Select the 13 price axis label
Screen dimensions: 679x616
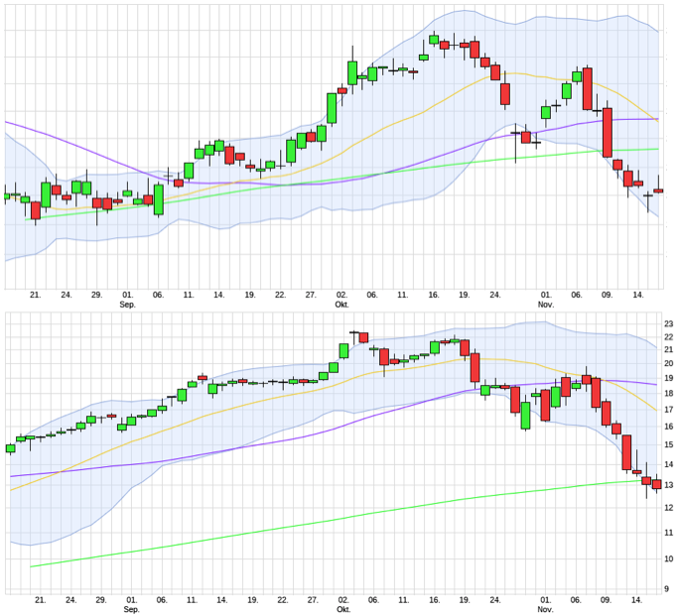pos(669,485)
